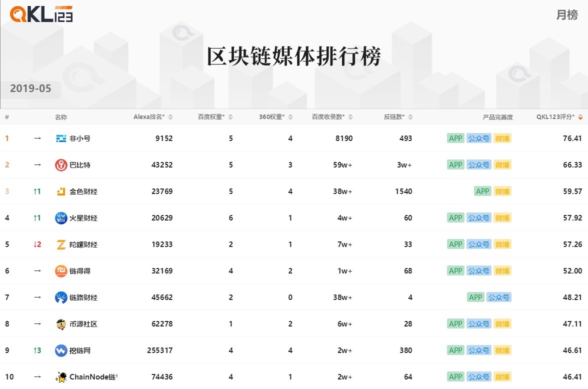Click the APP tag for 金色财经
Screen dimensions: 588x389
[482, 191]
